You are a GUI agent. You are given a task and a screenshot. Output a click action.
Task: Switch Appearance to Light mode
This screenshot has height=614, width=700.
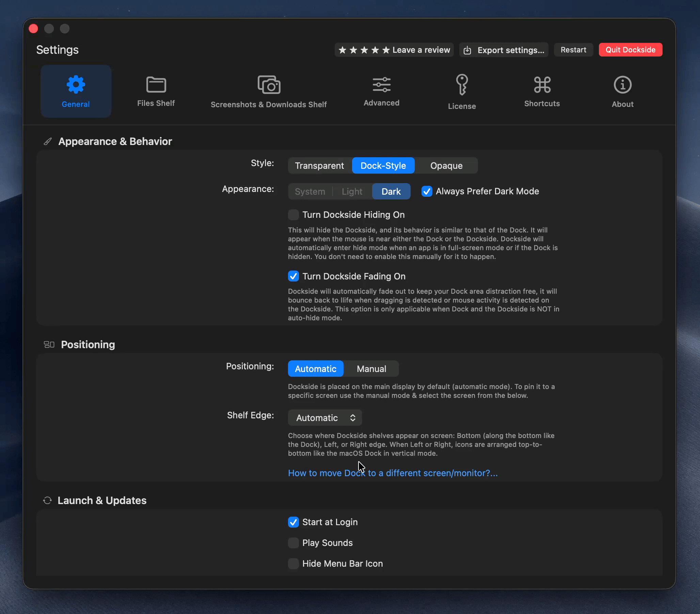point(352,191)
